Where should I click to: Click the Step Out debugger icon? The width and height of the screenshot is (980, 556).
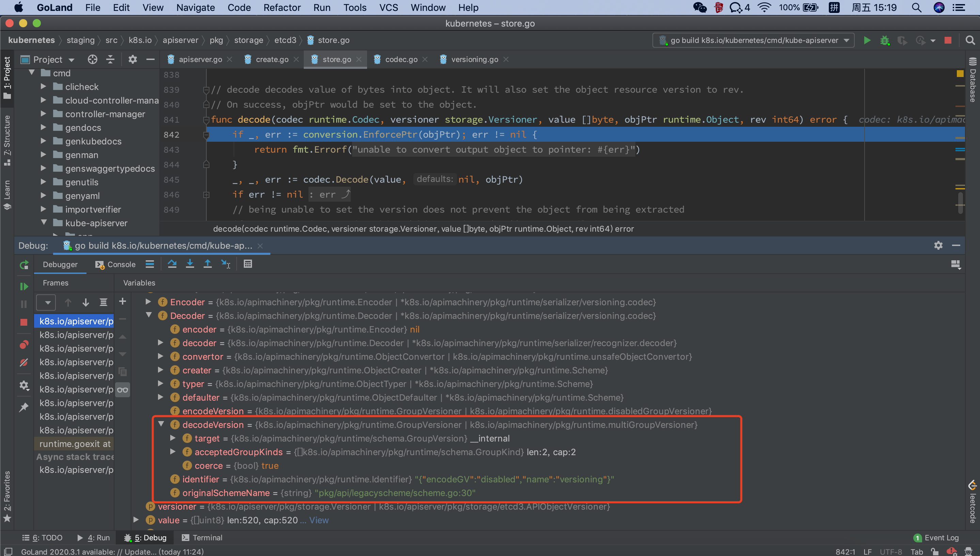(x=207, y=264)
